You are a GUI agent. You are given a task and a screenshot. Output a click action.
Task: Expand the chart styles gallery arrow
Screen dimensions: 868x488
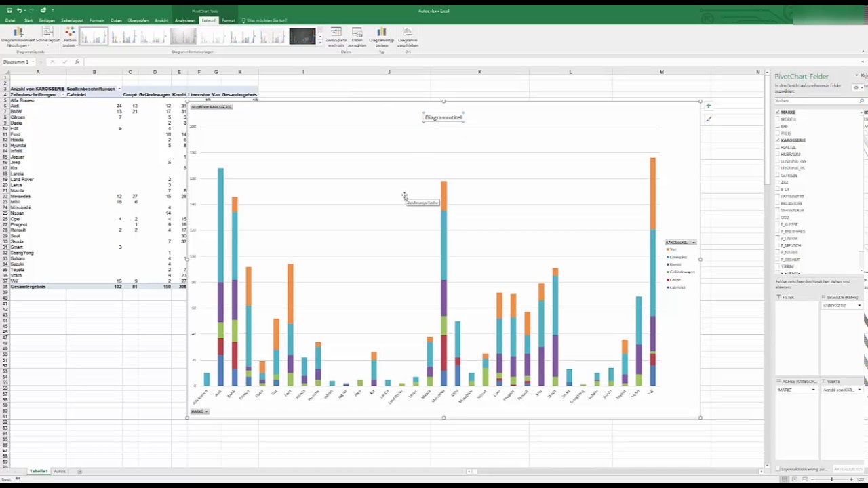320,43
